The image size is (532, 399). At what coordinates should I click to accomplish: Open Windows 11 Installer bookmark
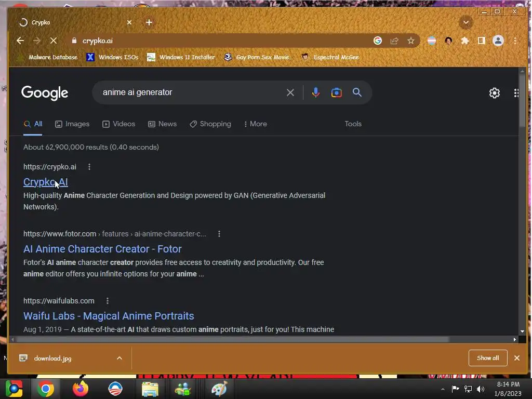click(x=181, y=57)
